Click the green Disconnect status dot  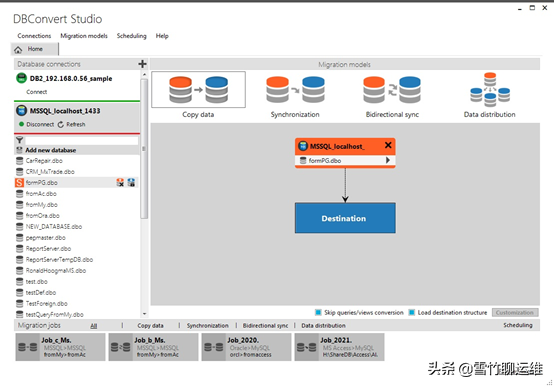[x=21, y=124]
